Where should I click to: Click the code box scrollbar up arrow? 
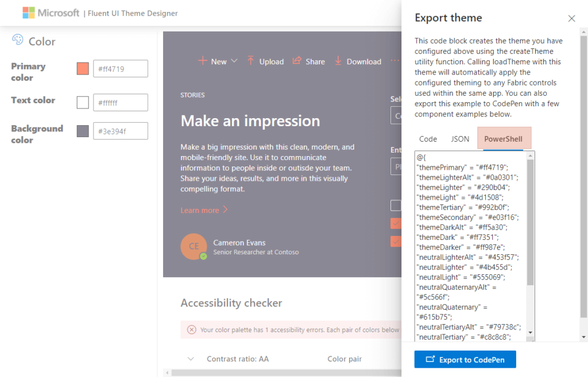point(530,155)
